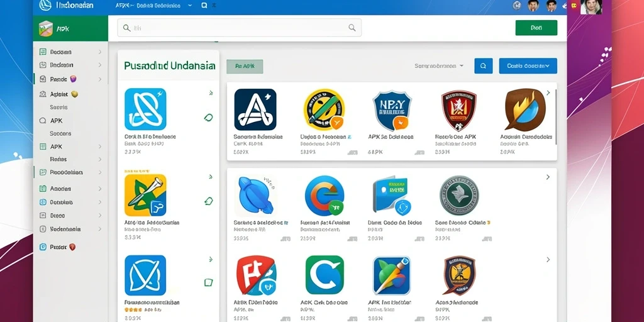Select the Apdeis sidebar item with gold badge
Image resolution: width=644 pixels, height=322 pixels.
[58, 94]
